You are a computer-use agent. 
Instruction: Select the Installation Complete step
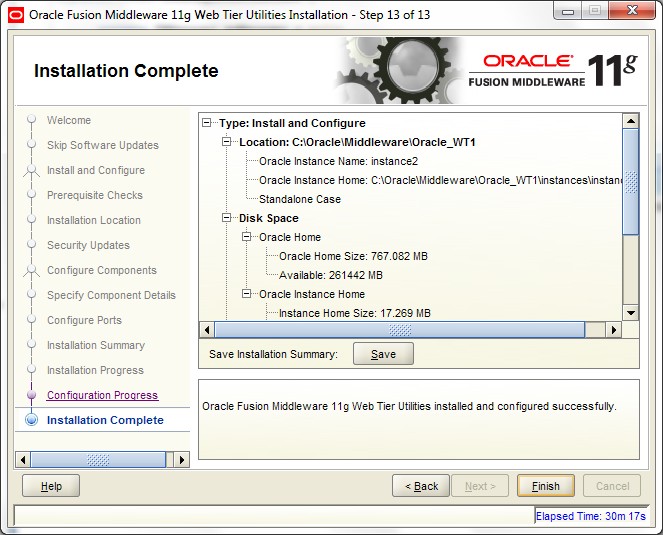coord(105,420)
